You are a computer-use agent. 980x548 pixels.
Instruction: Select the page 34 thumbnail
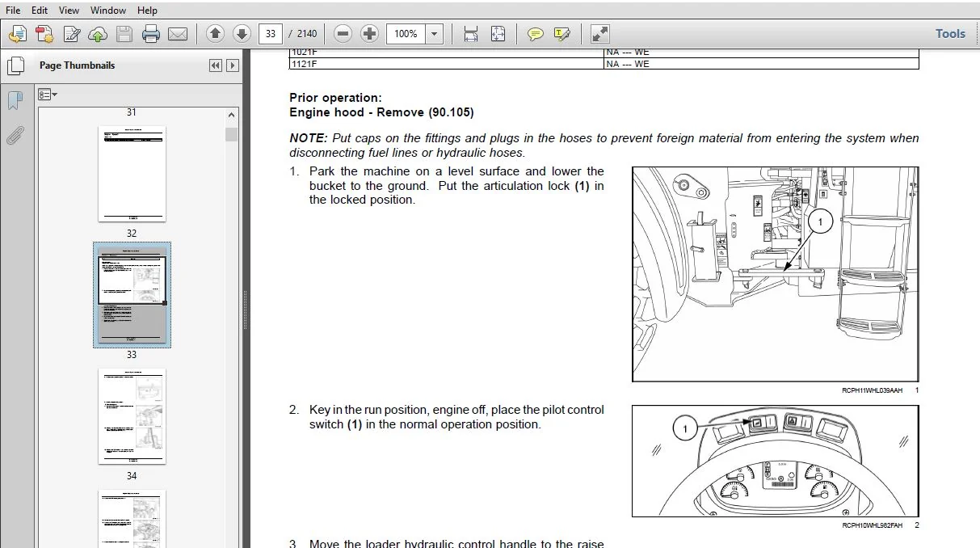tap(132, 416)
